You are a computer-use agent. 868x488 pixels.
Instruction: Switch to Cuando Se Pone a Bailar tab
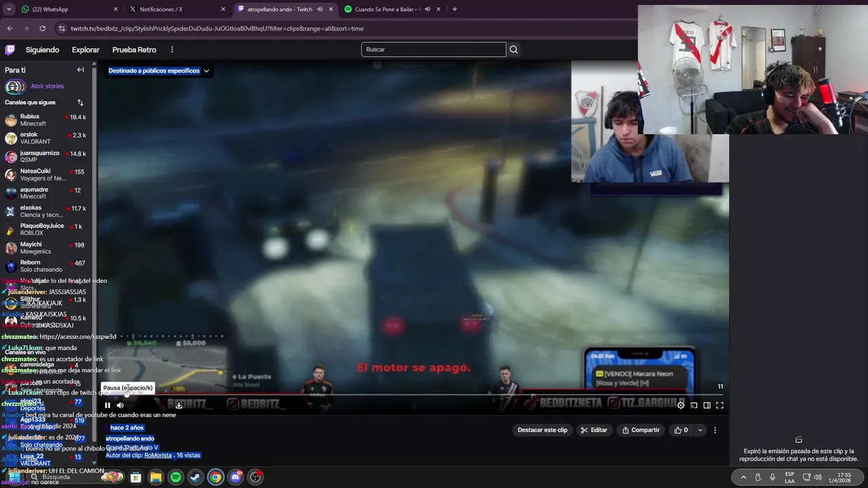point(392,9)
